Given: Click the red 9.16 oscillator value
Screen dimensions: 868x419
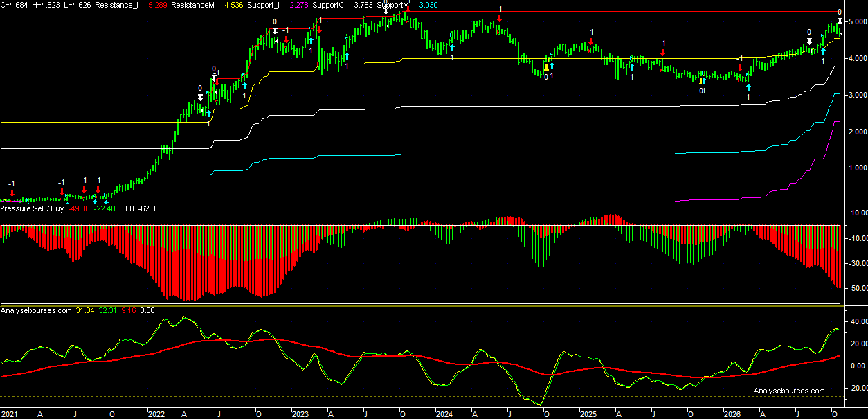Looking at the screenshot, I should tap(127, 311).
